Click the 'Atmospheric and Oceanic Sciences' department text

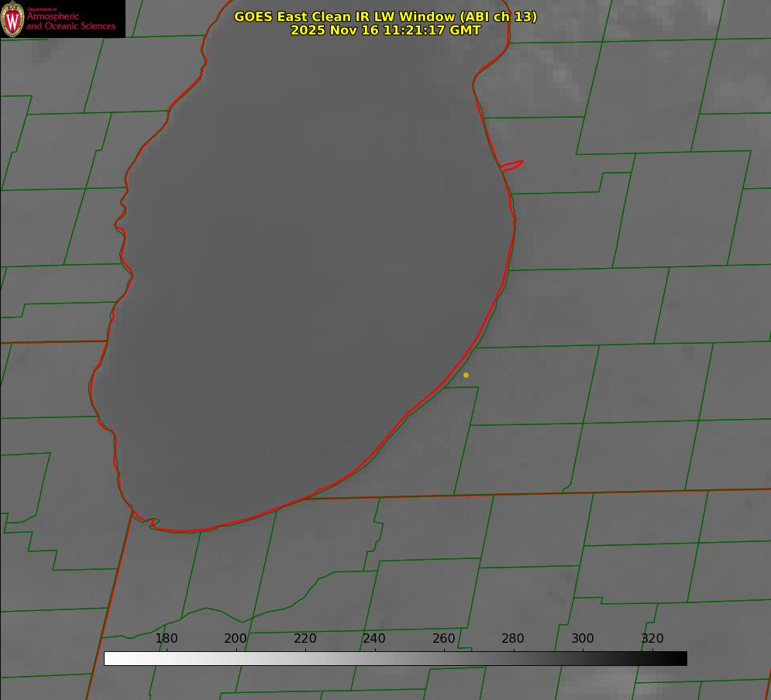(x=71, y=21)
